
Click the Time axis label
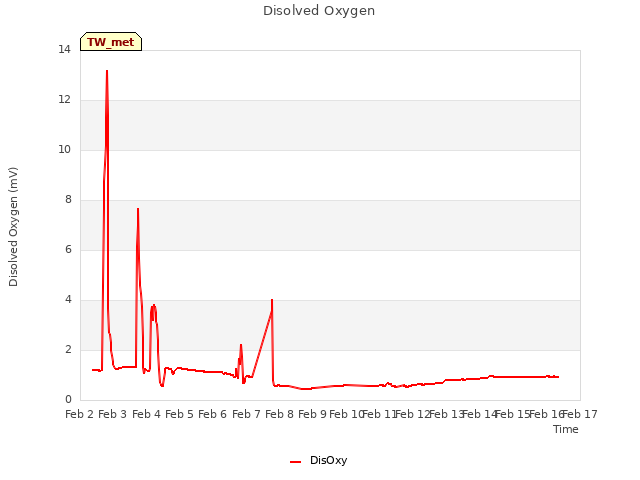[x=566, y=429]
